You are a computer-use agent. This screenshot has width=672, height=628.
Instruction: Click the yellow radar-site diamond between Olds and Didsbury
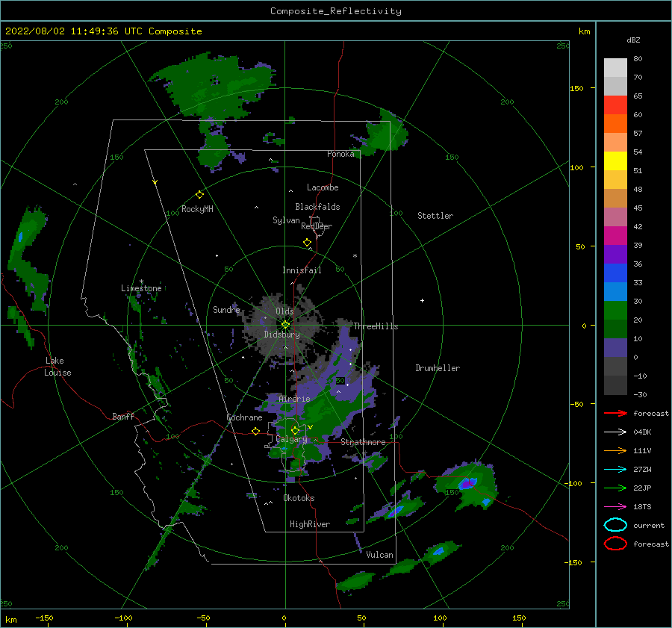coord(285,325)
